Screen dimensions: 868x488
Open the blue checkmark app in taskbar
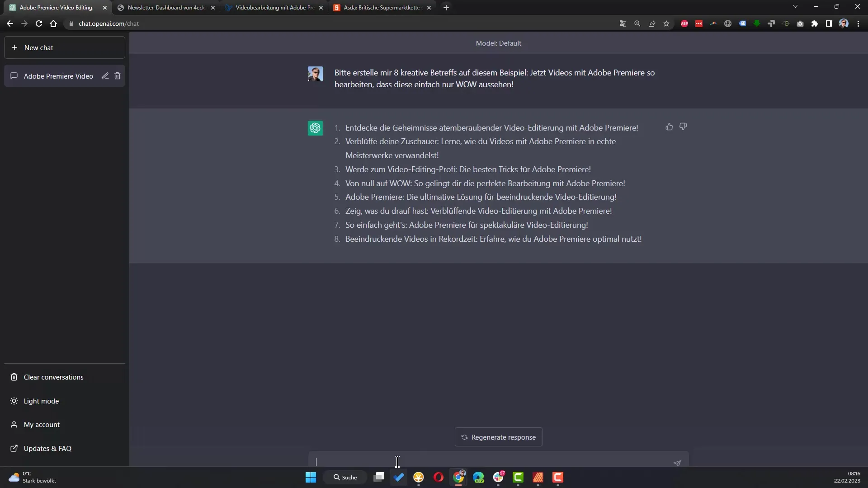click(x=399, y=477)
